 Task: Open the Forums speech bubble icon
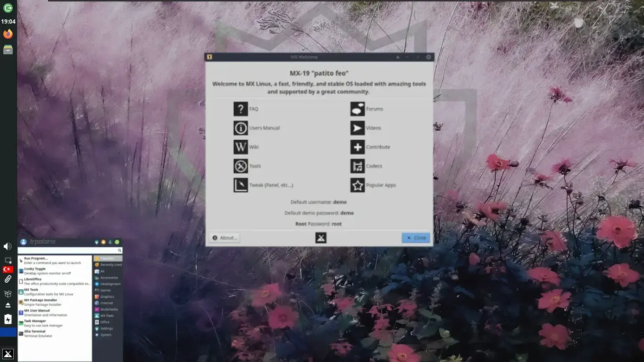(358, 109)
